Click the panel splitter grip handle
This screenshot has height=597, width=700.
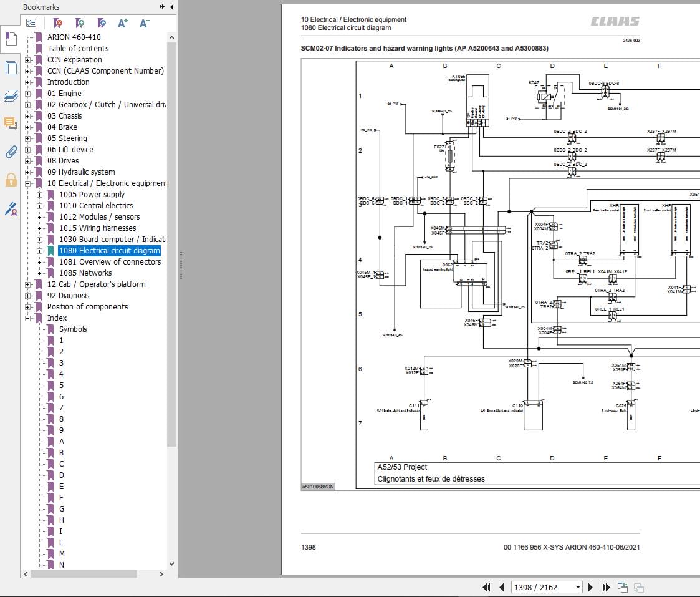(181, 265)
